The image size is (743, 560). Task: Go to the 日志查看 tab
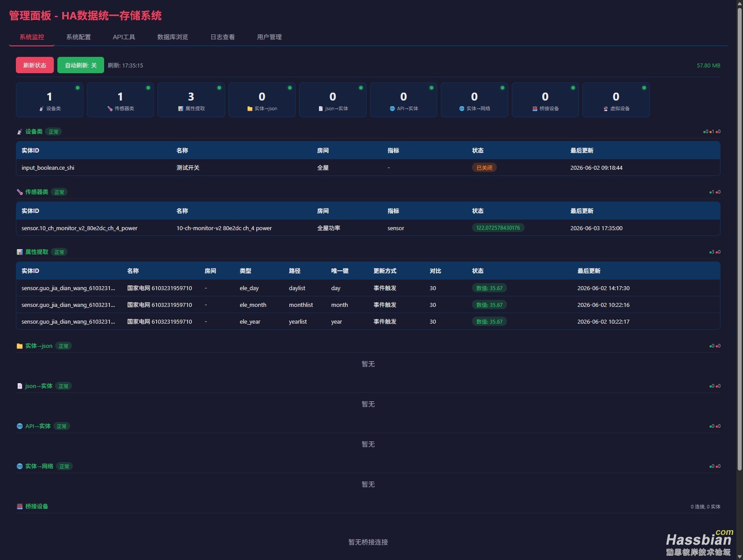(222, 37)
